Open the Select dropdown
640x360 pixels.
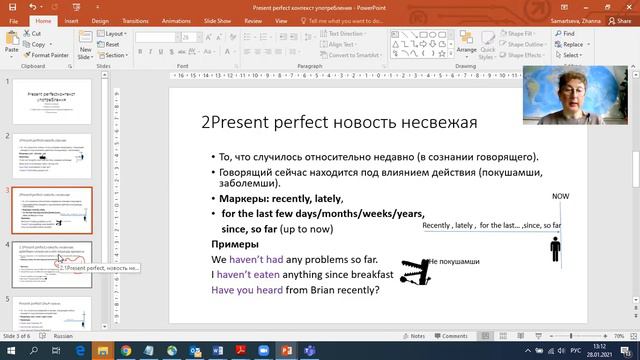click(569, 55)
